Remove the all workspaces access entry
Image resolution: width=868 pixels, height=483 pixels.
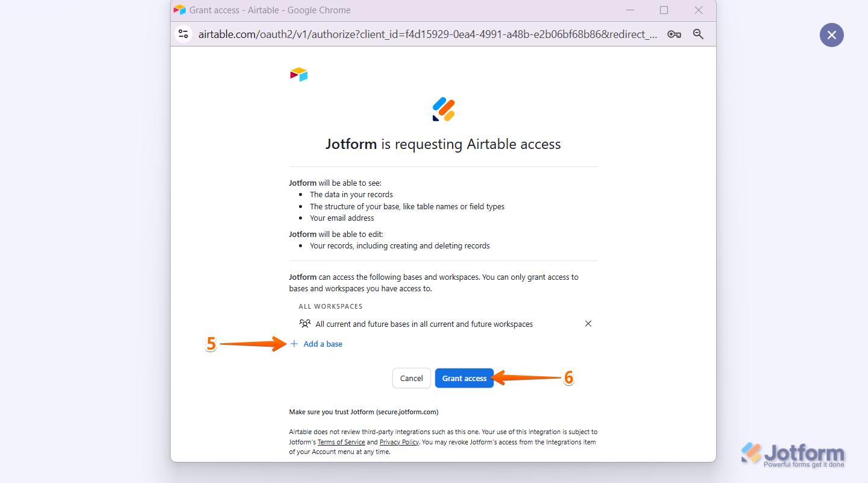click(x=588, y=324)
